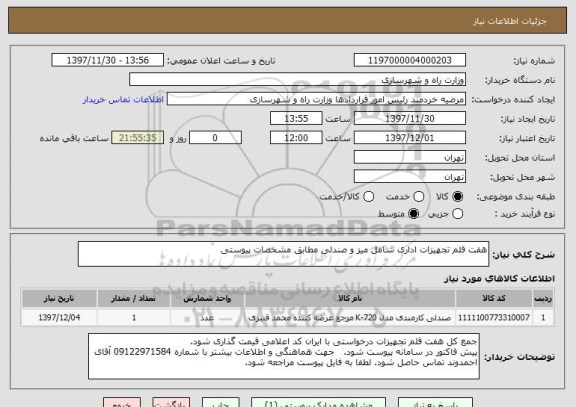Choose جزیی purchase process type
The height and width of the screenshot is (407, 576).
(457, 213)
